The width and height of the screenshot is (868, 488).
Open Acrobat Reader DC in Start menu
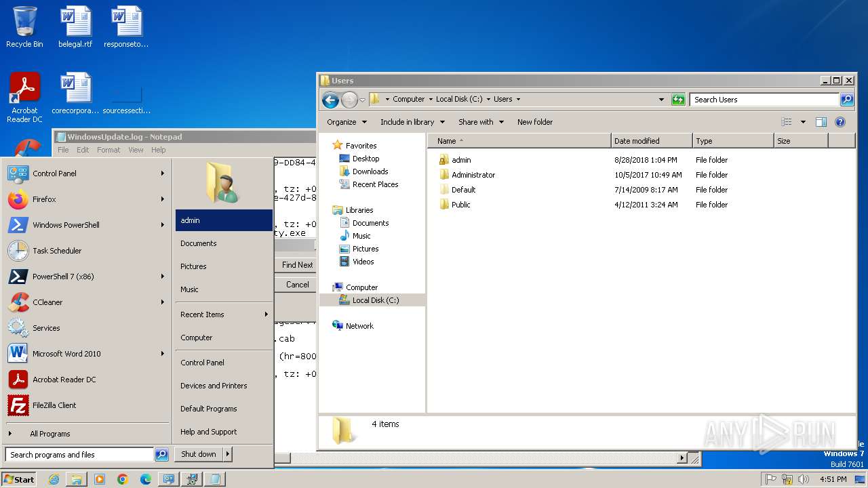pyautogui.click(x=85, y=380)
